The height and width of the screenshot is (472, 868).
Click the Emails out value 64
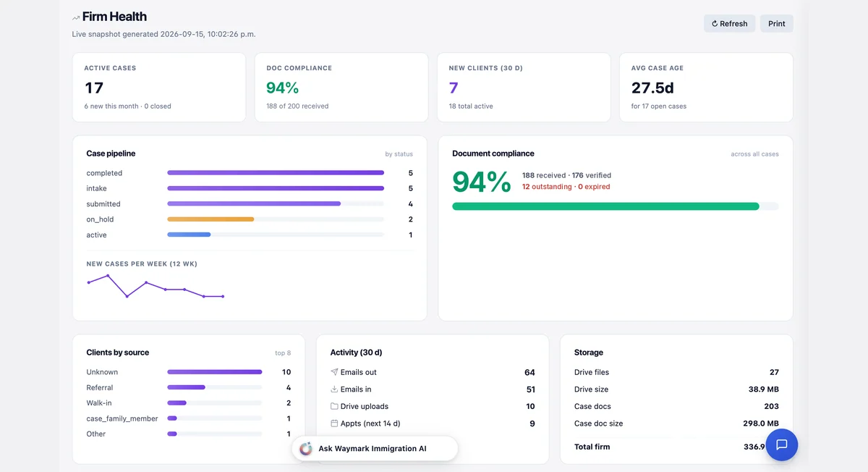pyautogui.click(x=529, y=372)
